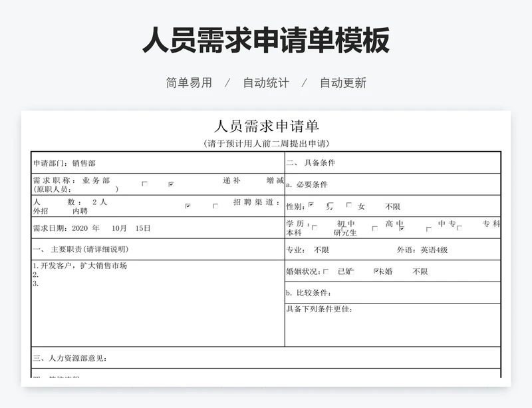Click the 婚姻状况: label

(x=303, y=272)
